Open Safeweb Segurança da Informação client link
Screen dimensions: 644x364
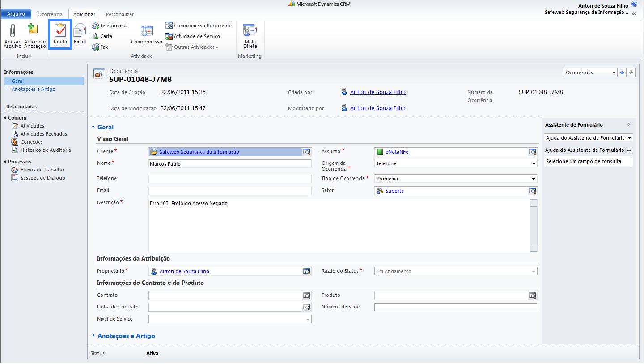(199, 152)
